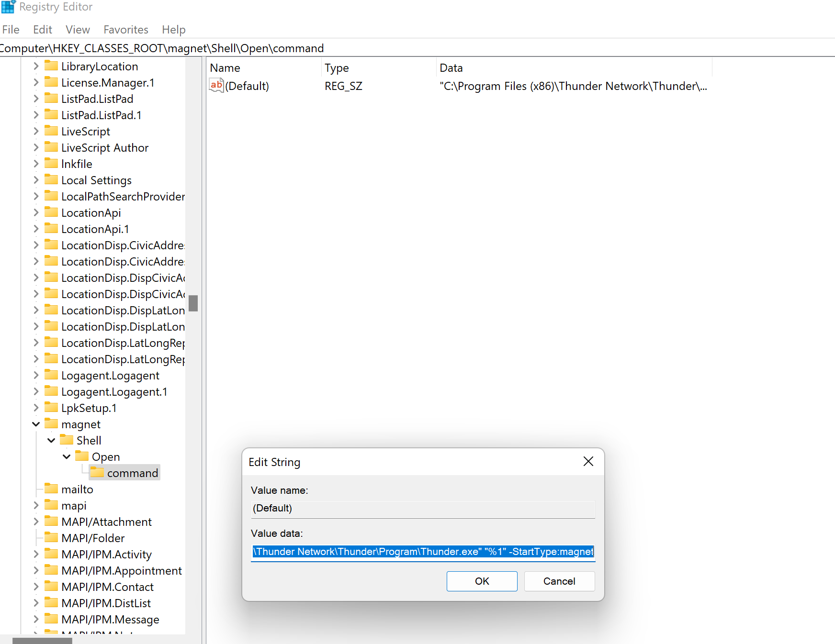Click the LiveScript Author folder icon

point(51,147)
